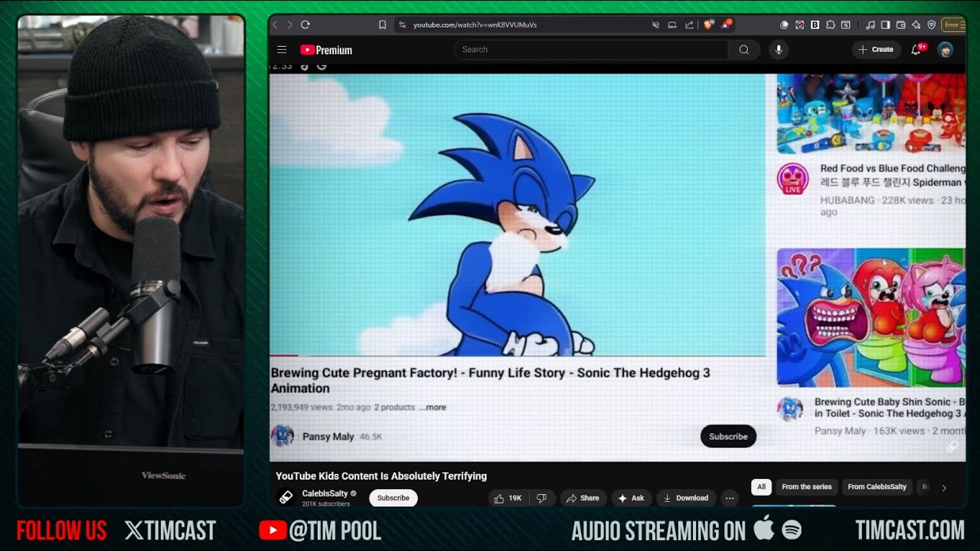980x551 pixels.
Task: Open the CalebIsSalty channel name link
Action: click(325, 494)
